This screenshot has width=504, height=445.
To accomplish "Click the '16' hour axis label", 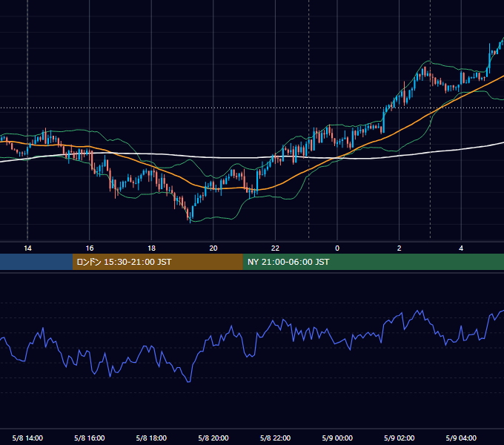I will [x=90, y=248].
